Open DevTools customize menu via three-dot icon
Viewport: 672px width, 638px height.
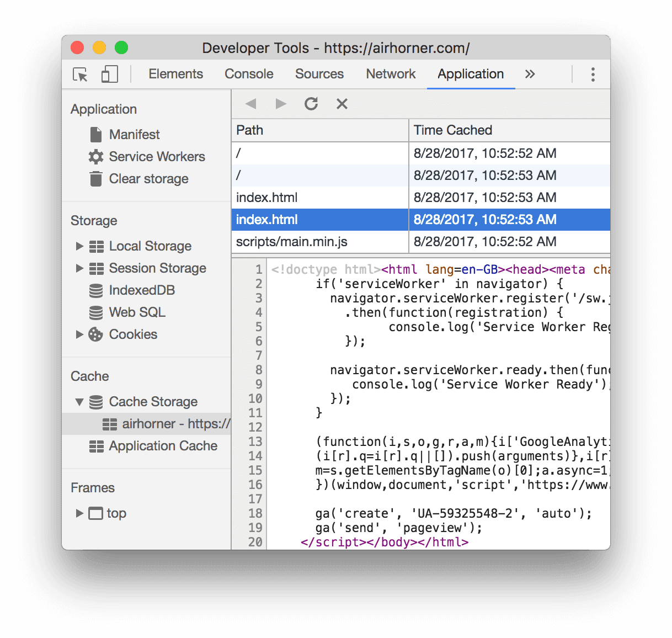593,74
